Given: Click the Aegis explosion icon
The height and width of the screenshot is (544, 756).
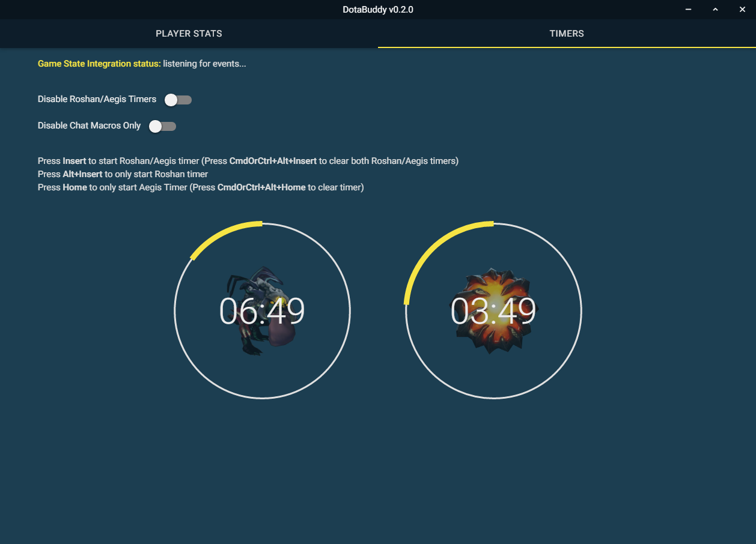Looking at the screenshot, I should (x=493, y=311).
